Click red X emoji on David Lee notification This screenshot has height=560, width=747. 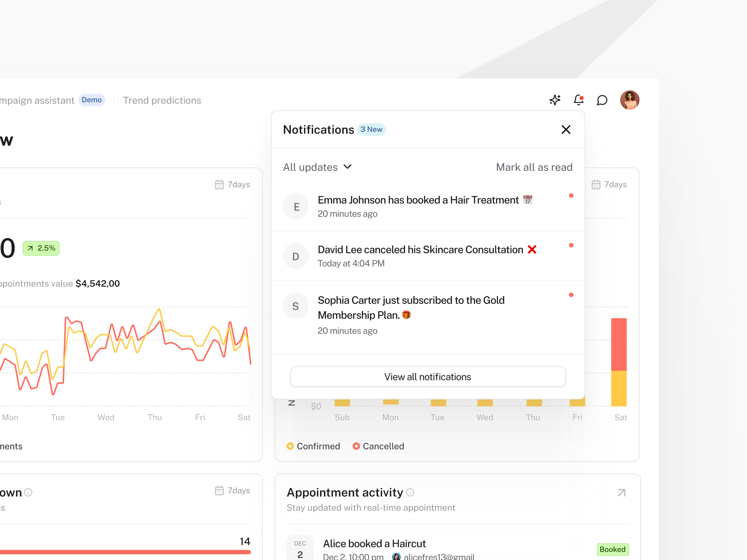[x=532, y=249]
